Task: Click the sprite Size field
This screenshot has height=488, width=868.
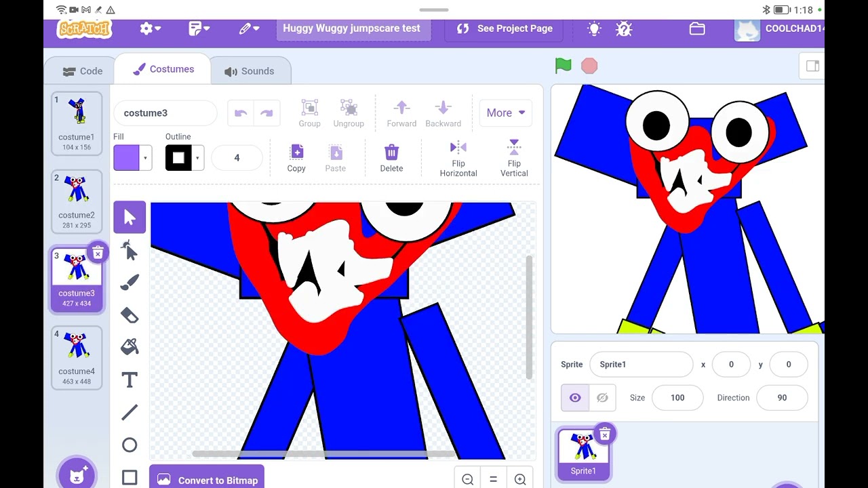Action: point(677,398)
